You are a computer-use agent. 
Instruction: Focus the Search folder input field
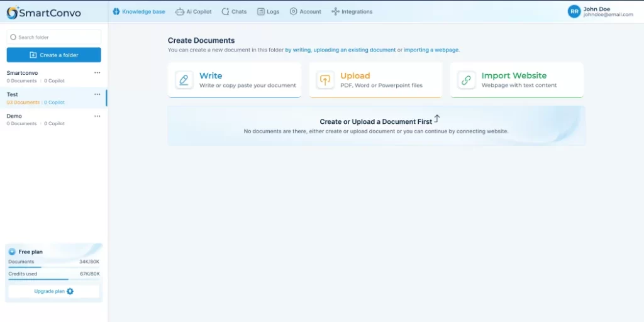click(x=54, y=37)
